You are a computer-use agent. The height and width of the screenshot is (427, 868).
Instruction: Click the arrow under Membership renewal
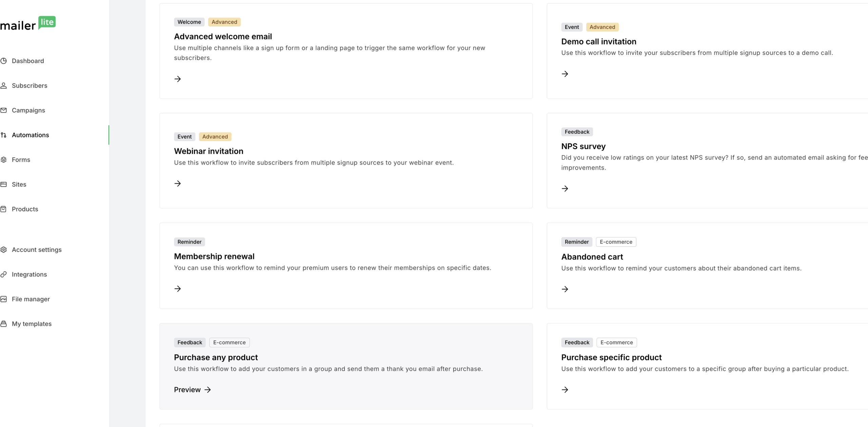tap(178, 289)
